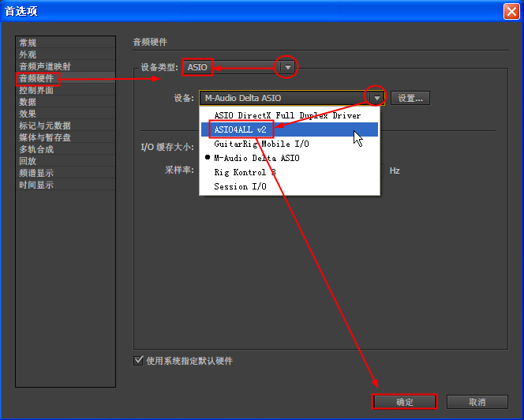Viewport: 524px width, 420px height.
Task: Open the 音频声道映射 category
Action: tap(65, 66)
